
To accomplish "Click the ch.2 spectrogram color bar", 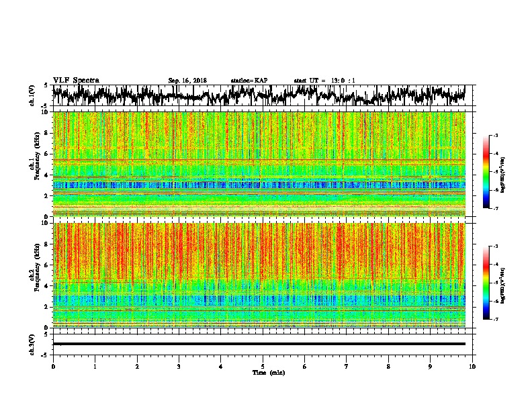I will click(x=486, y=283).
